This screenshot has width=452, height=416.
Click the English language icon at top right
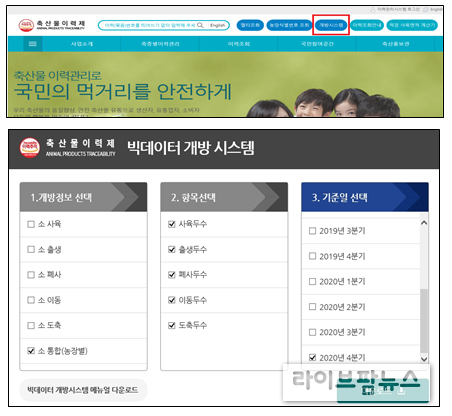[x=425, y=10]
